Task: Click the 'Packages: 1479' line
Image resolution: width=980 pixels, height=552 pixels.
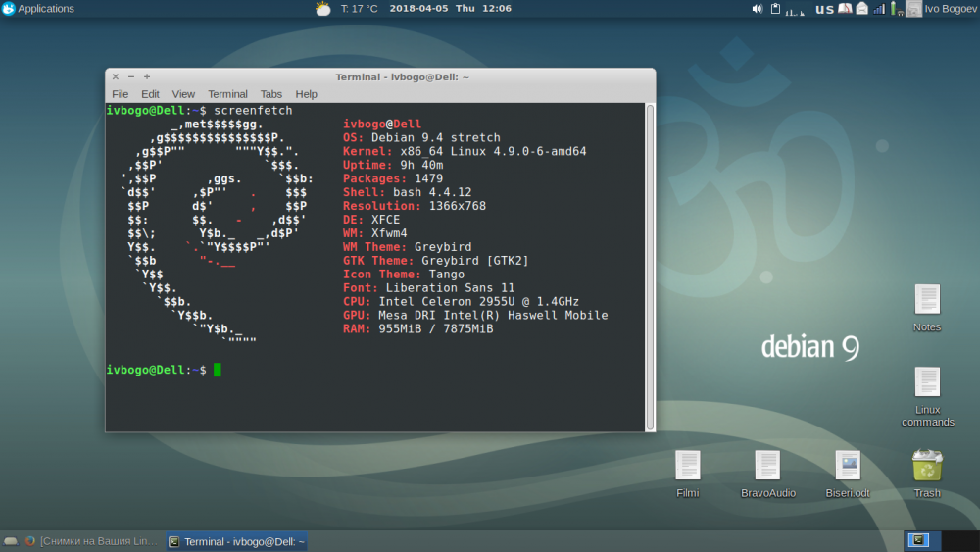Action: (x=393, y=178)
